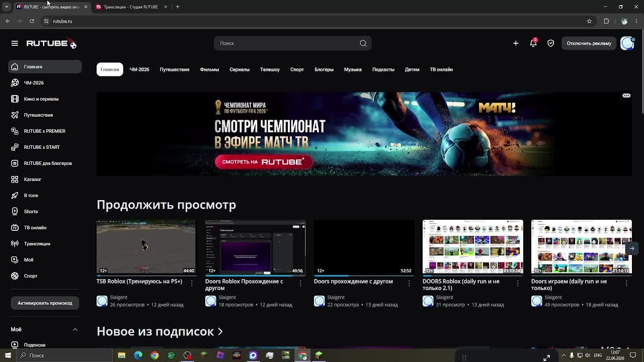Viewport: 644px width, 362px height.
Task: Click the plus upload icon
Action: point(516,43)
